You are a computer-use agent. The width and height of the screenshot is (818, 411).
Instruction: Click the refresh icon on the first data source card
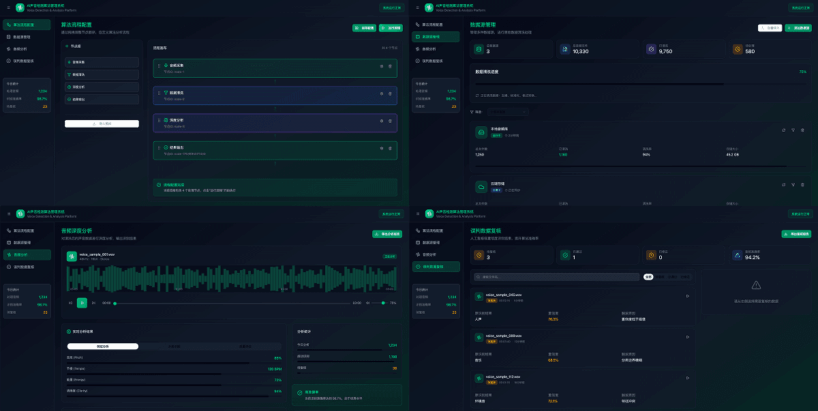tap(784, 130)
